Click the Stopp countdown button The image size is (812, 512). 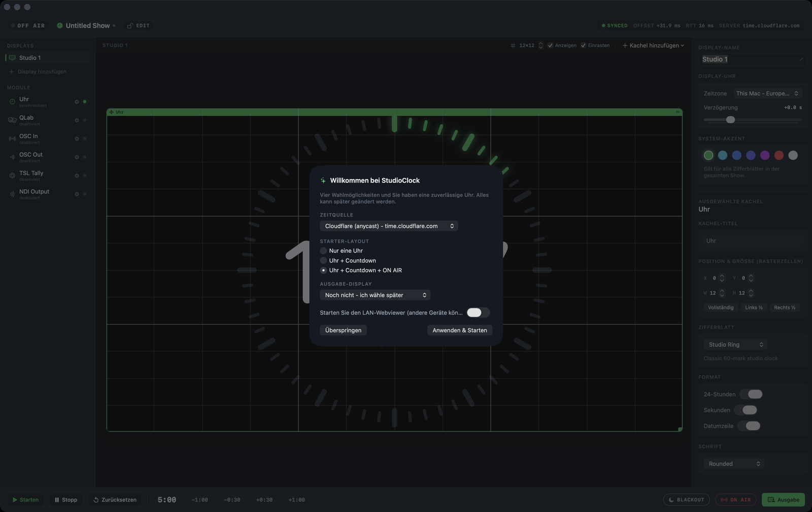point(66,500)
